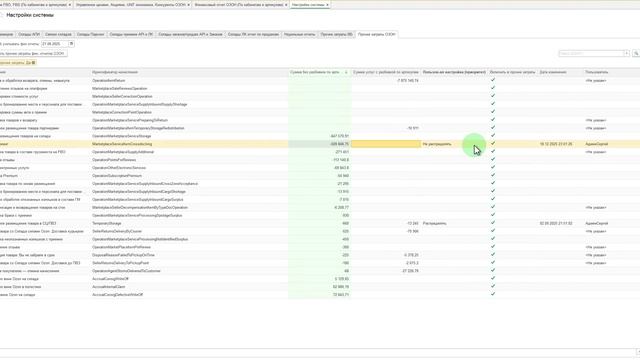Click into the date field showing 21.08.2025

(54, 44)
